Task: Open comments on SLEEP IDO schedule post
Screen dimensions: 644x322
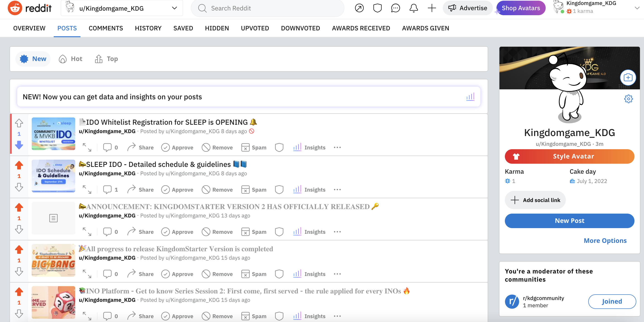Action: click(x=111, y=189)
